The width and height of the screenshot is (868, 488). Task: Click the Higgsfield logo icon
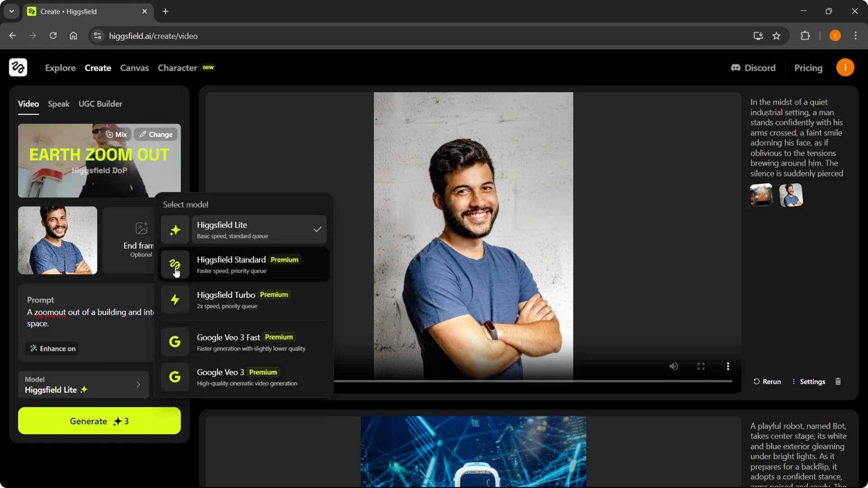click(x=18, y=67)
